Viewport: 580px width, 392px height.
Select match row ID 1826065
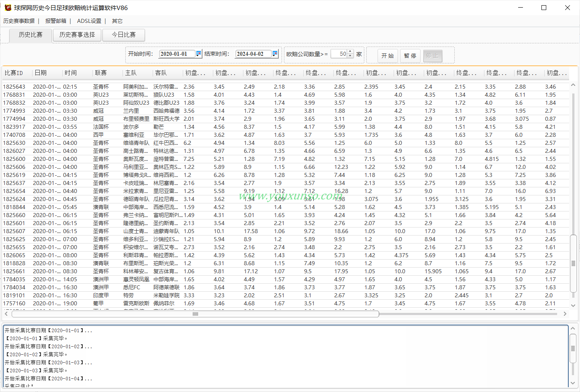286,255
